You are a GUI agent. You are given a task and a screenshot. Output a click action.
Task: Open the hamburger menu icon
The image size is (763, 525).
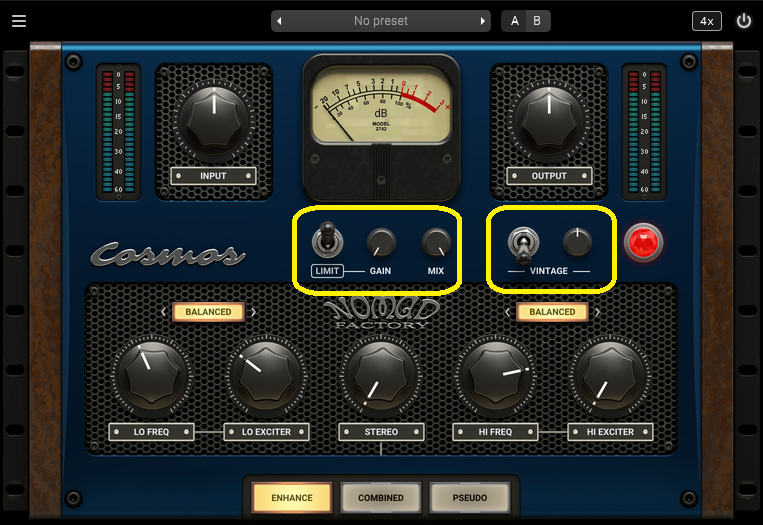(18, 21)
